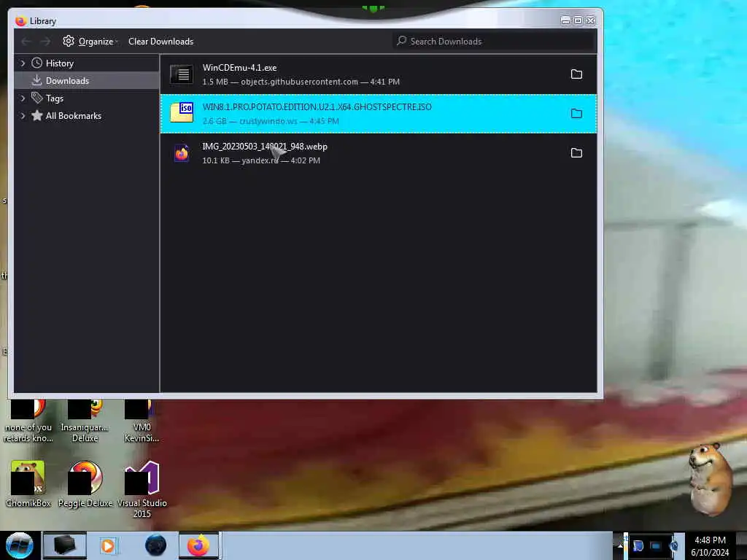
Task: Select History in the sidebar
Action: pos(86,63)
